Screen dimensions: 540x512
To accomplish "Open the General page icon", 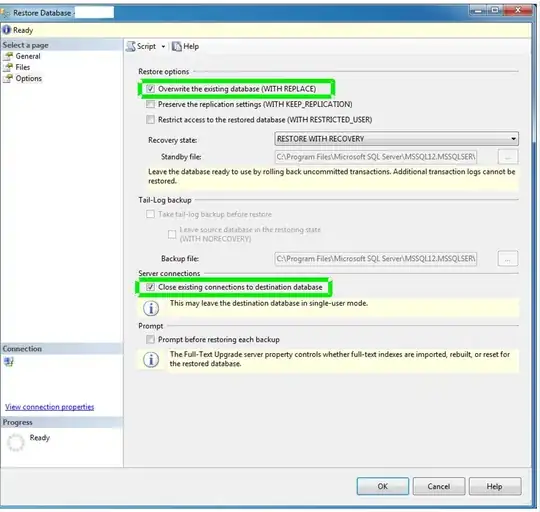I will [8, 56].
